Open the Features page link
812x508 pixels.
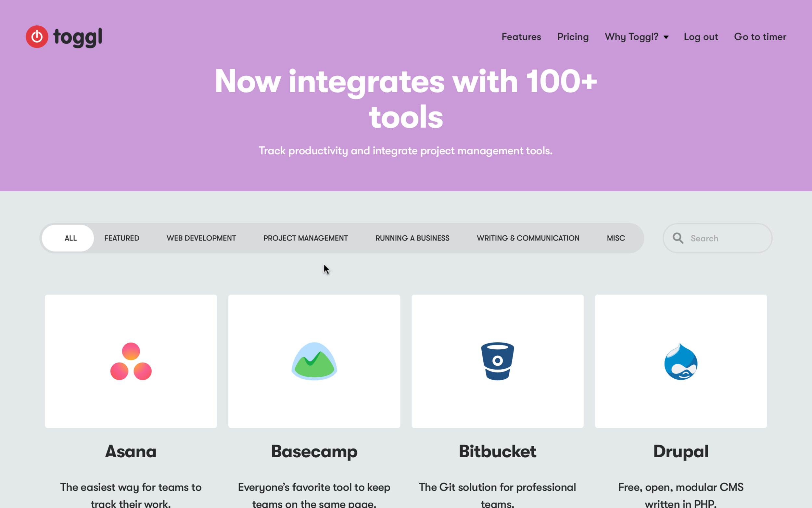click(x=521, y=37)
